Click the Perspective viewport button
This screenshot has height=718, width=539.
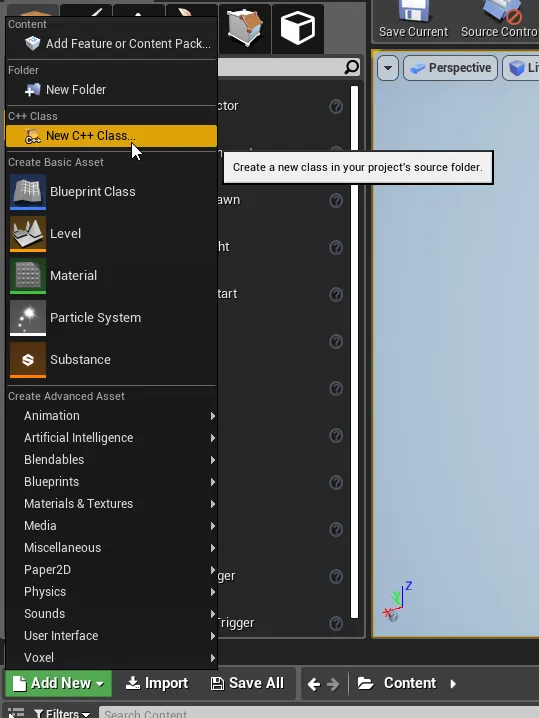pos(451,68)
